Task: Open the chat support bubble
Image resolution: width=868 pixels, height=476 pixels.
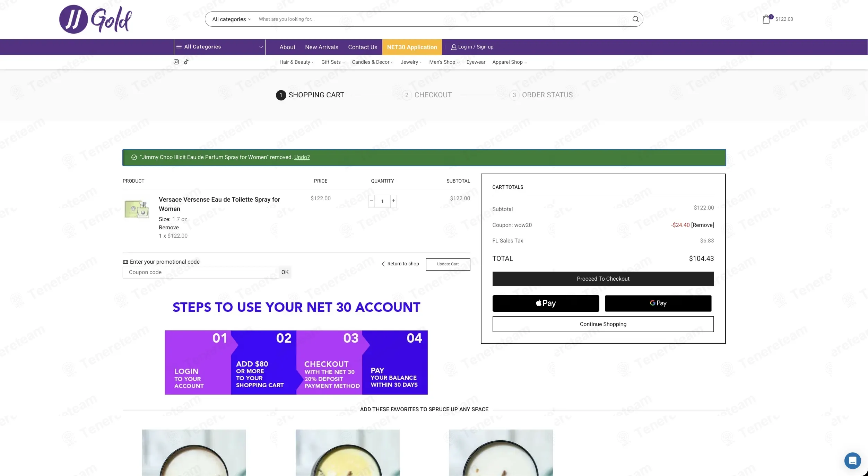Action: coord(852,461)
